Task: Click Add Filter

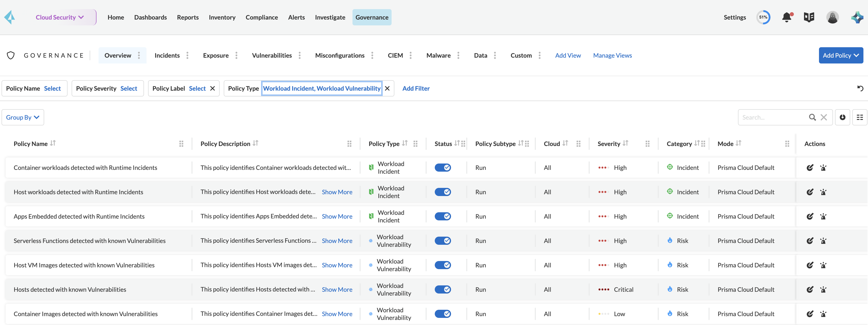Action: tap(416, 88)
